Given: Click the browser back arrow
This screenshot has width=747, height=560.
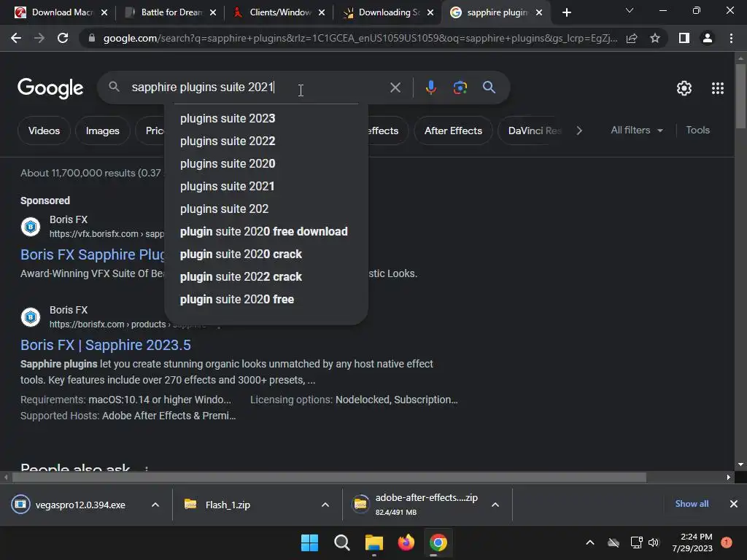Looking at the screenshot, I should tap(16, 38).
